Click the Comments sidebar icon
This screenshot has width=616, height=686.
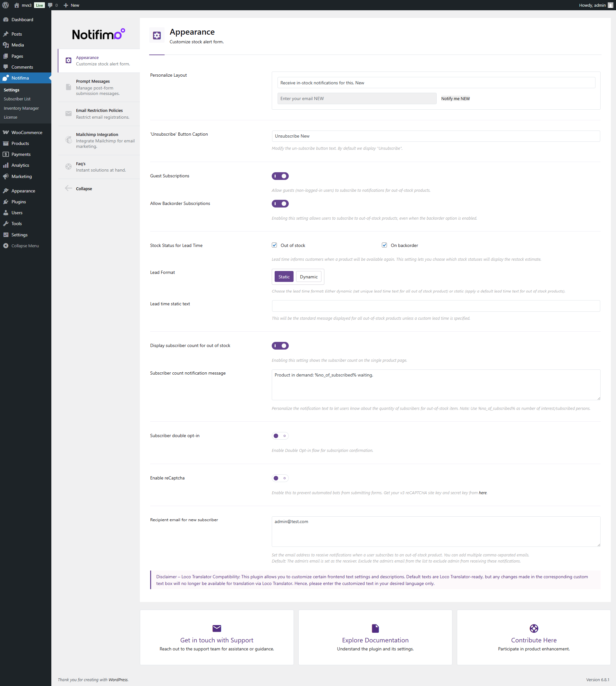click(6, 67)
